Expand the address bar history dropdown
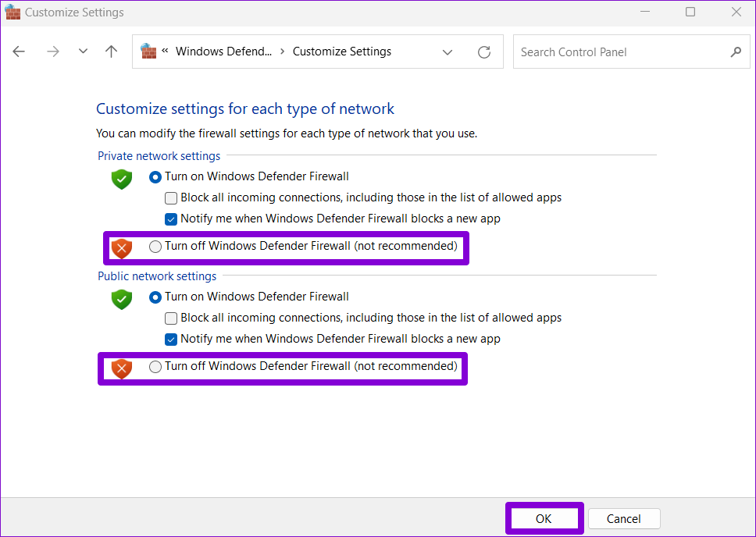The height and width of the screenshot is (537, 756). pos(448,52)
